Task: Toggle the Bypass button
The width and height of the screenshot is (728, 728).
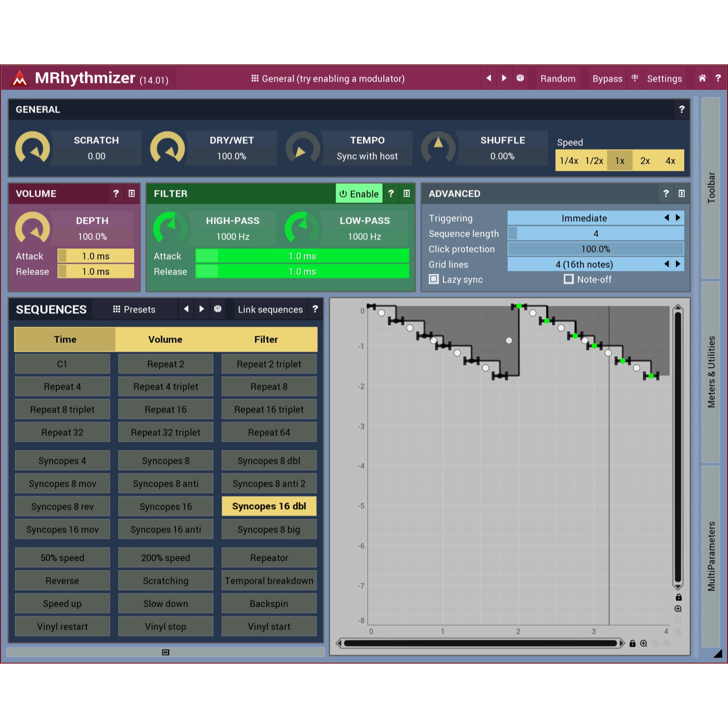Action: click(607, 78)
